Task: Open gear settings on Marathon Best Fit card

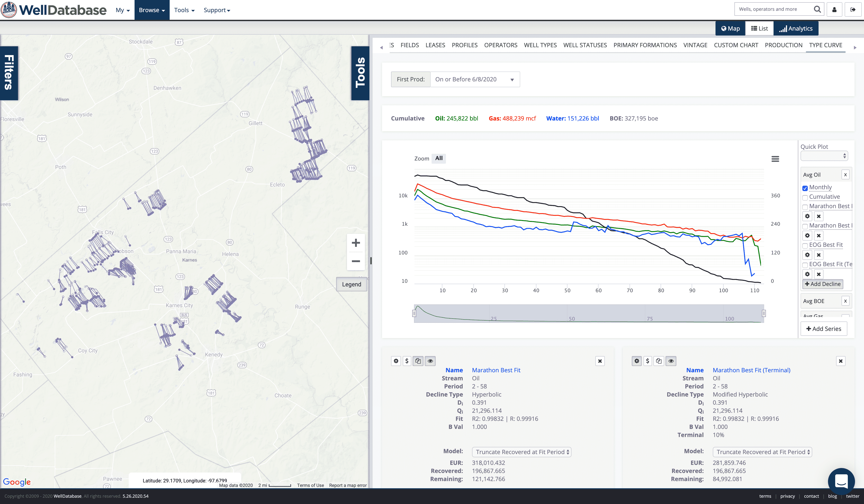Action: click(x=396, y=361)
